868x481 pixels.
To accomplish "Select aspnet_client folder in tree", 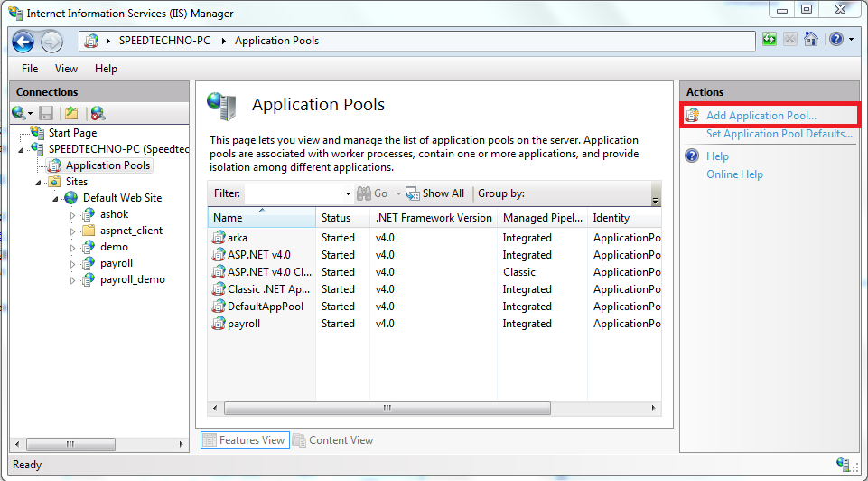I will pyautogui.click(x=131, y=231).
